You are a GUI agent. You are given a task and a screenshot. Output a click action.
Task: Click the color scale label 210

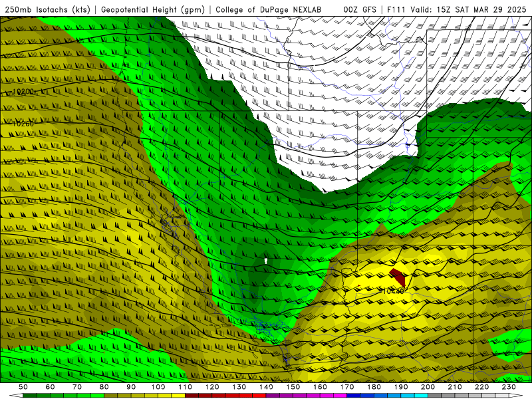click(455, 387)
